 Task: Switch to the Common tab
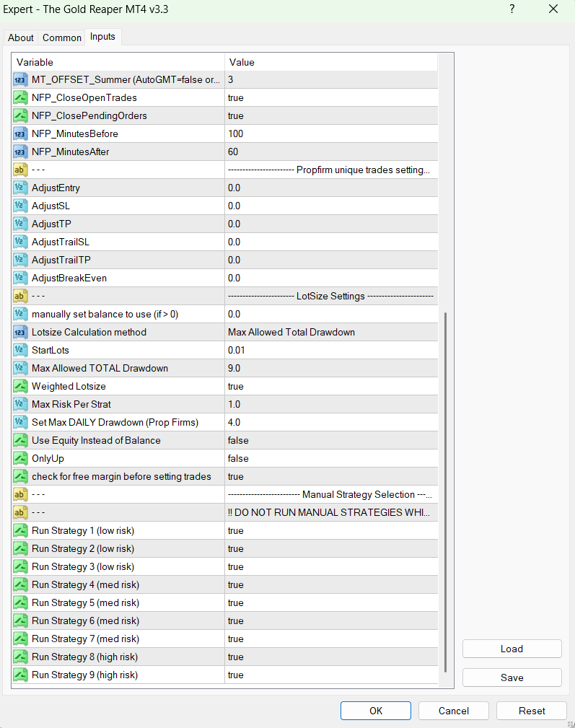tap(62, 38)
